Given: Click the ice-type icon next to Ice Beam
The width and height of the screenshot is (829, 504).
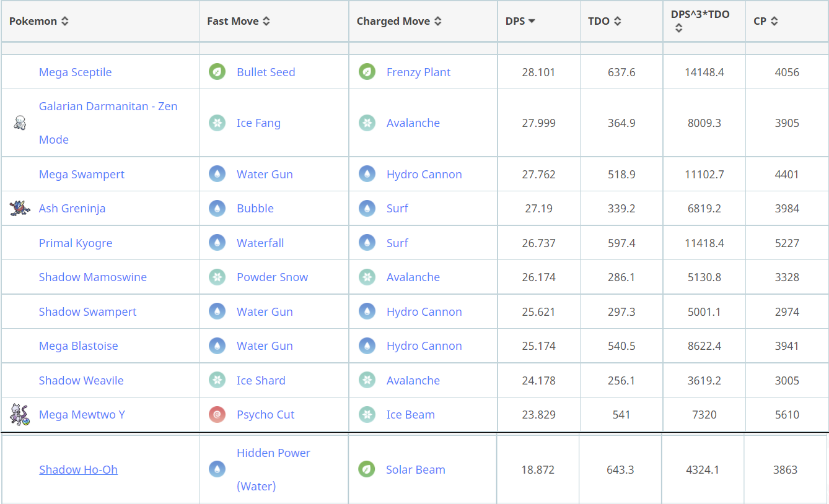Looking at the screenshot, I should click(x=367, y=414).
